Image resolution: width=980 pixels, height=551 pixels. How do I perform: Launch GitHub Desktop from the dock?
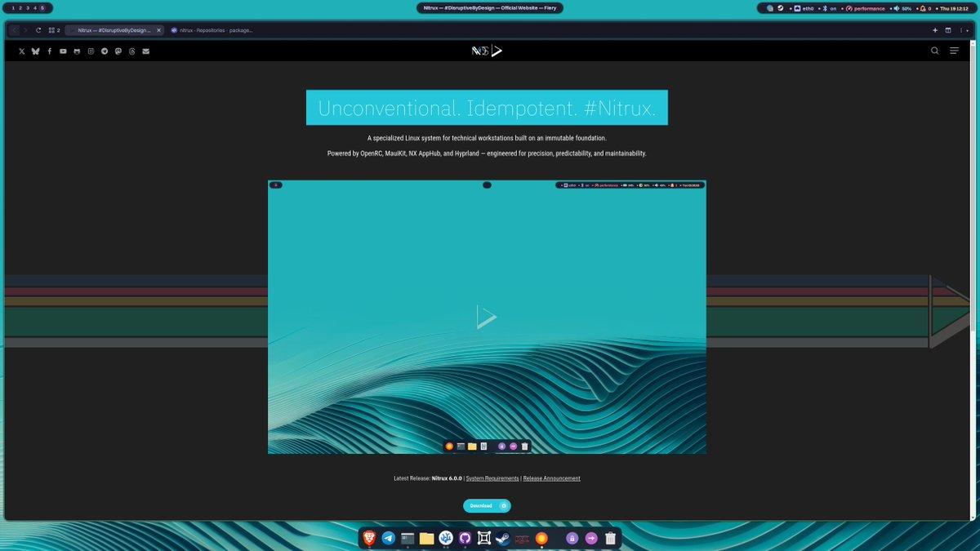(465, 538)
